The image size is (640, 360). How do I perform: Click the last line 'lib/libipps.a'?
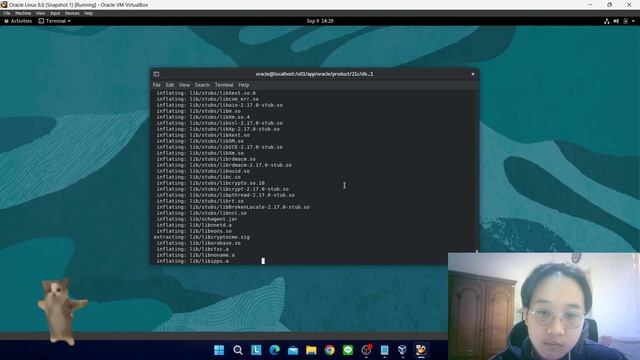(209, 261)
